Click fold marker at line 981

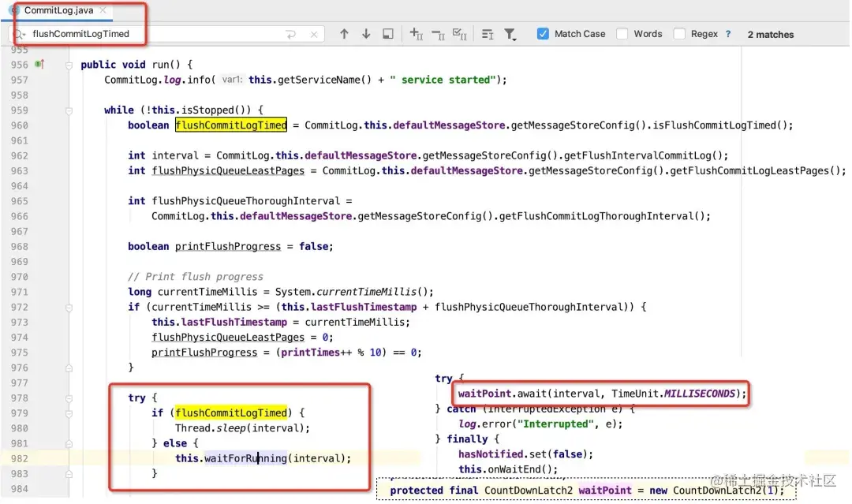tap(69, 444)
